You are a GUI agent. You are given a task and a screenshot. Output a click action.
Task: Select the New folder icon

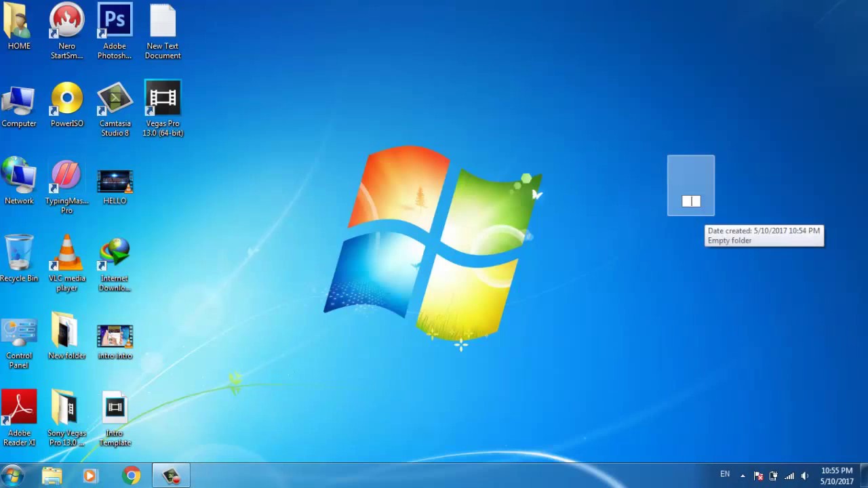click(66, 337)
